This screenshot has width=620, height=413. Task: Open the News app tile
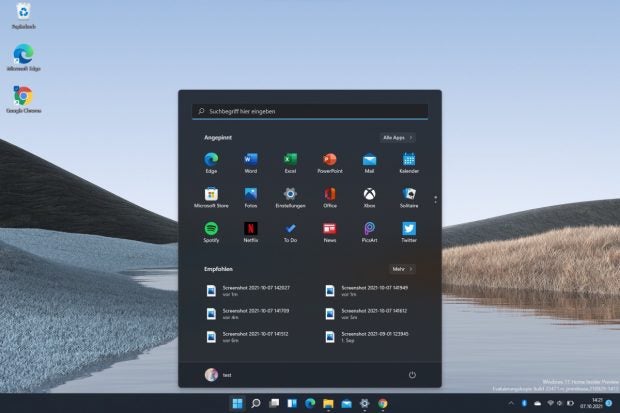coord(330,232)
